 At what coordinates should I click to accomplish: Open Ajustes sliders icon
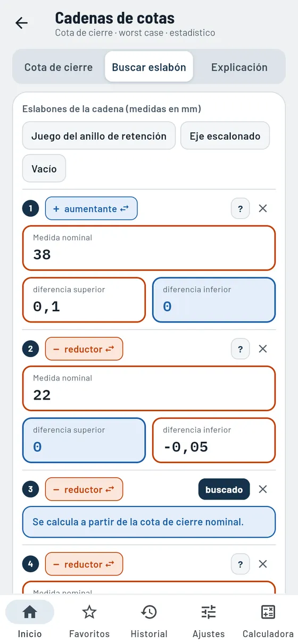(209, 612)
